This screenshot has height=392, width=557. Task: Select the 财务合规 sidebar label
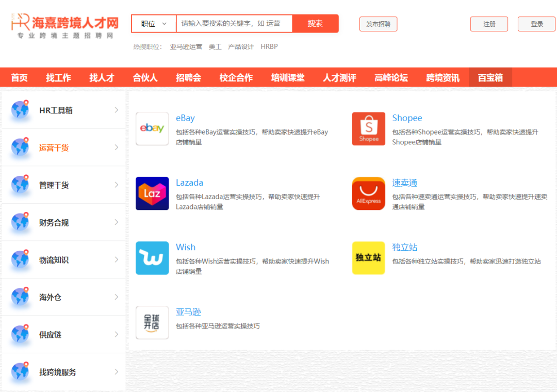point(54,223)
